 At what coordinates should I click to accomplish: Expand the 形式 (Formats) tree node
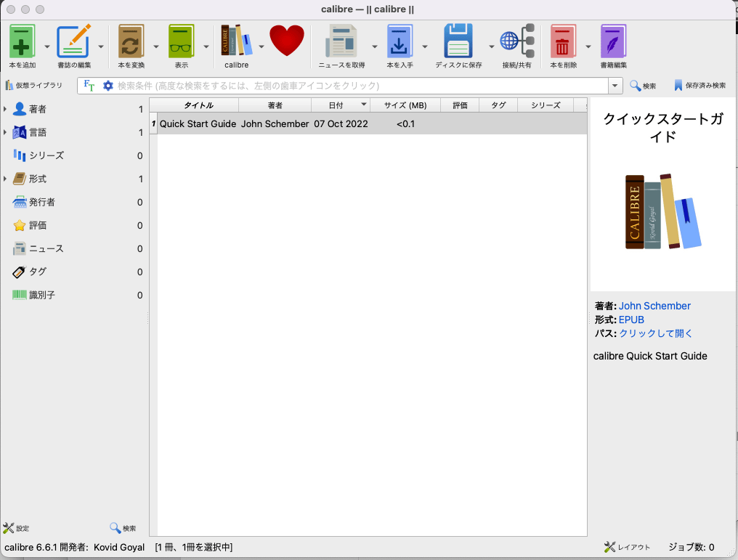[4, 179]
